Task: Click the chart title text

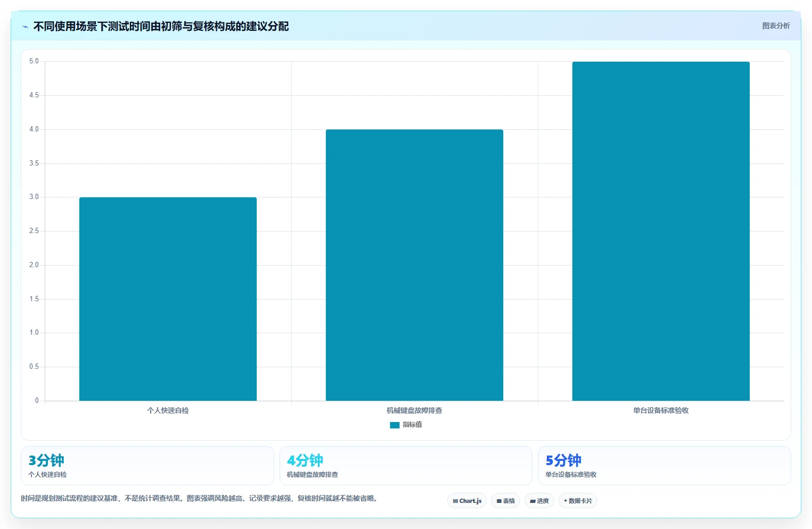Action: [x=161, y=26]
